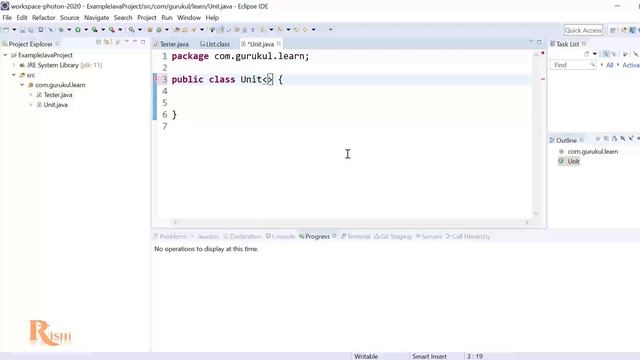Open the Navigate menu
640x360 pixels.
pos(96,18)
